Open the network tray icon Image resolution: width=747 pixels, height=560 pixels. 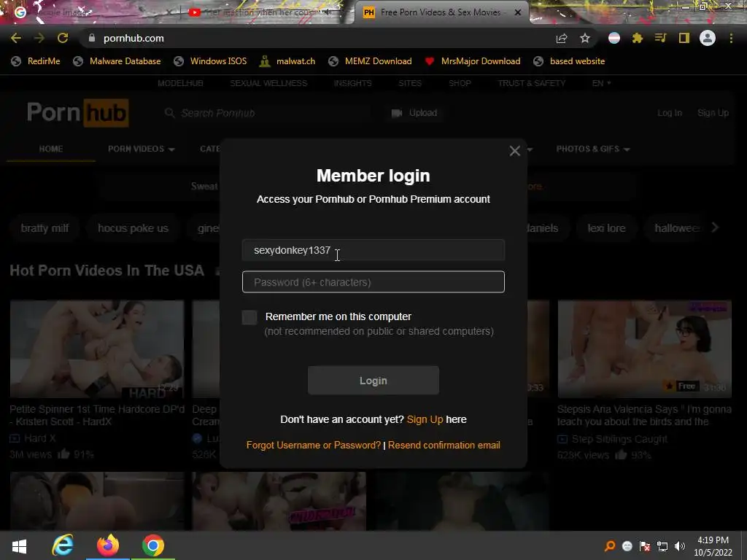(x=662, y=546)
